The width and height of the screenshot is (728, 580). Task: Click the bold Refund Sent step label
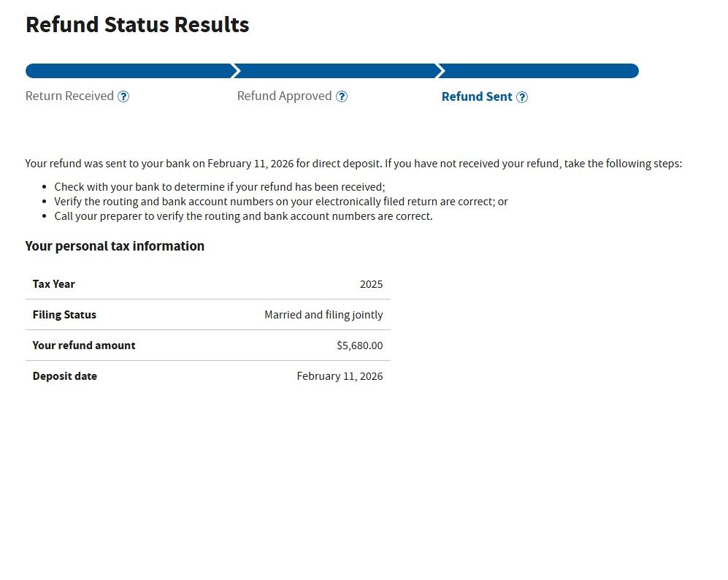pos(477,97)
